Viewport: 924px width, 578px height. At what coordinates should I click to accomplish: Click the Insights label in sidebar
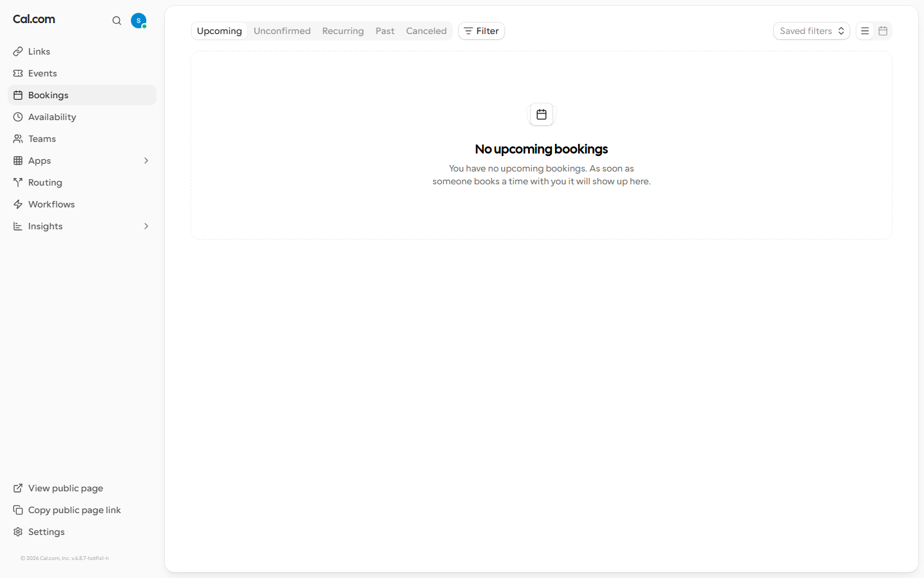tap(46, 226)
